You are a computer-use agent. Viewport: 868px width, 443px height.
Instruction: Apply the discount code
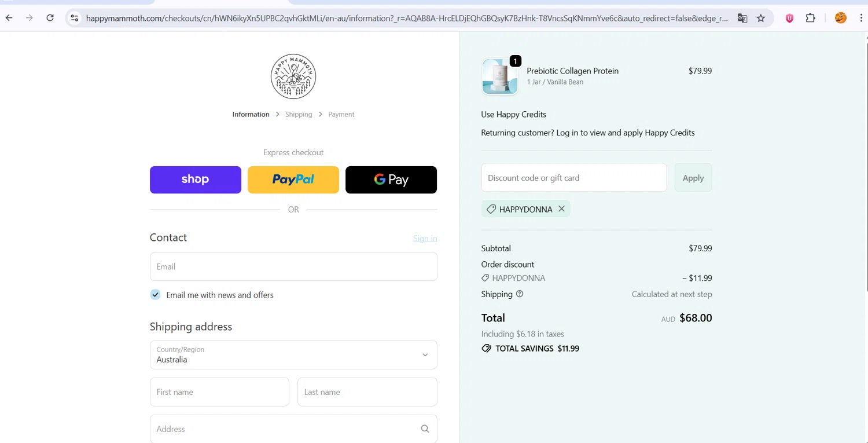click(x=693, y=178)
